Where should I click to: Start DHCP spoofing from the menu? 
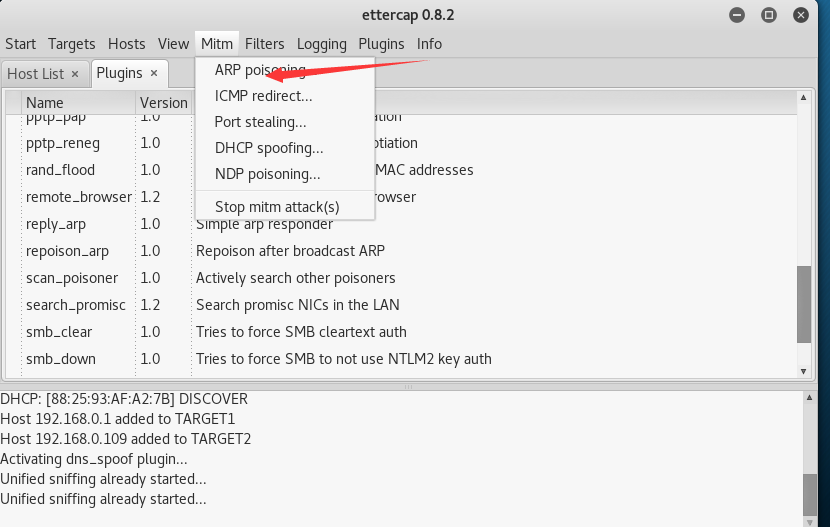tap(269, 148)
